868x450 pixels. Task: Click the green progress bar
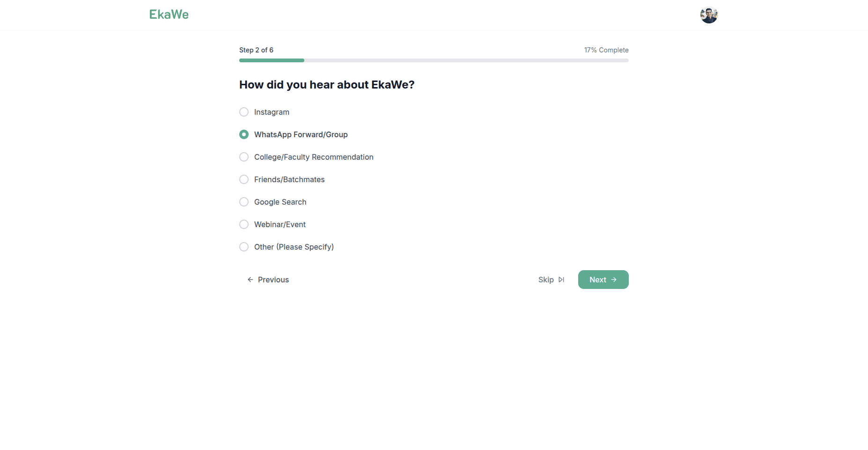[x=272, y=60]
